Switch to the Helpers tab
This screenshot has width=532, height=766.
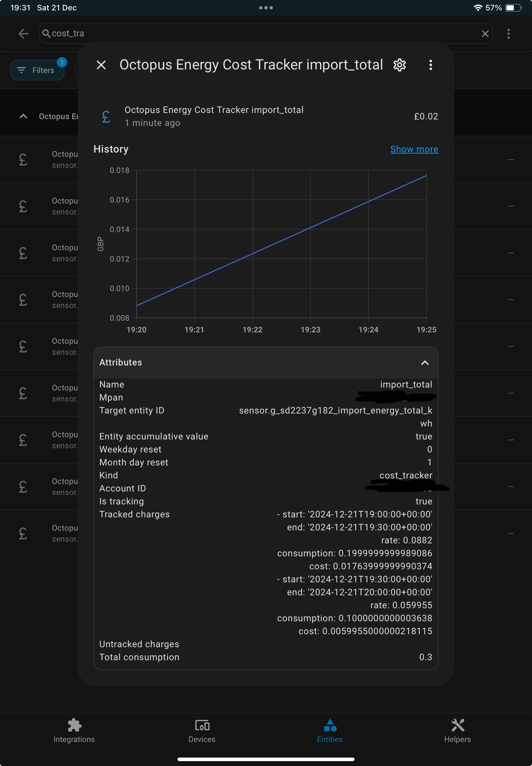[x=457, y=731]
